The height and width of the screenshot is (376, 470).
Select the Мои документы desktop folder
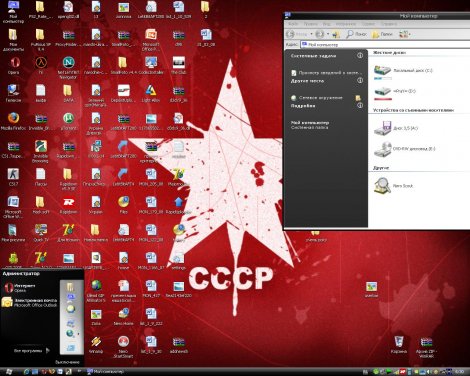[x=13, y=39]
